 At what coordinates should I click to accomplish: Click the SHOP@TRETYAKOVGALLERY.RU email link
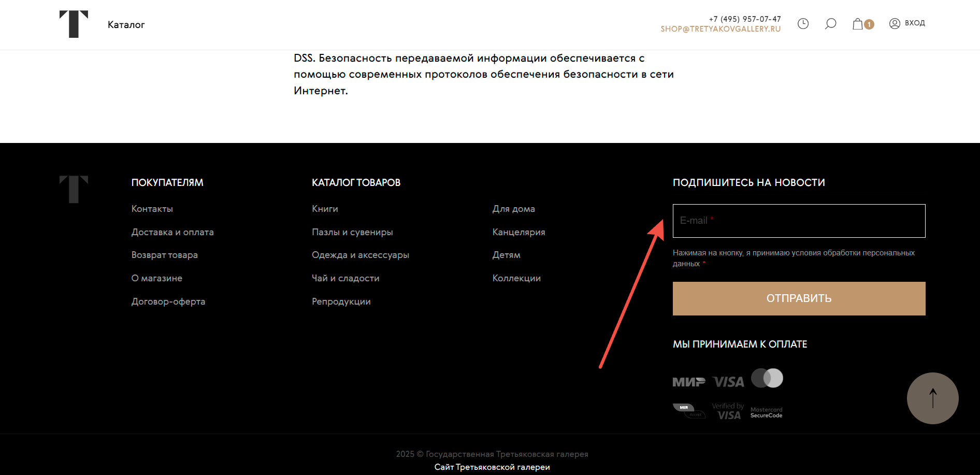click(720, 29)
